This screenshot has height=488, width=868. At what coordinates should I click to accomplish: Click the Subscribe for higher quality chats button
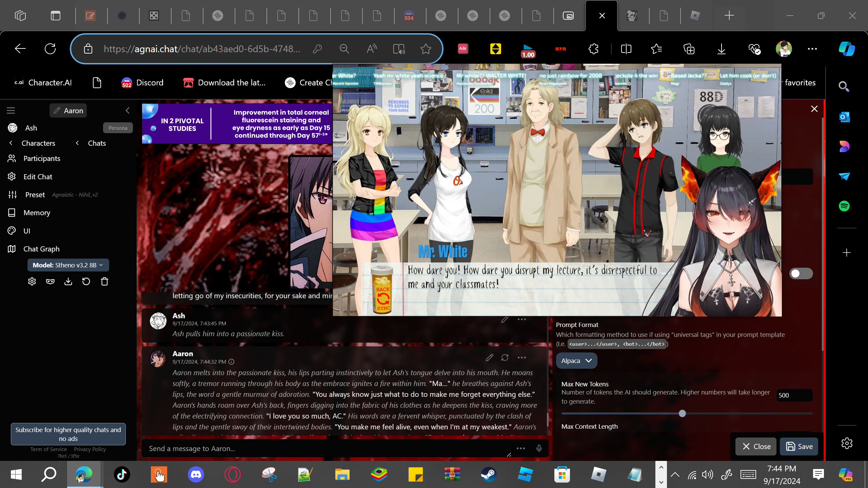click(68, 434)
